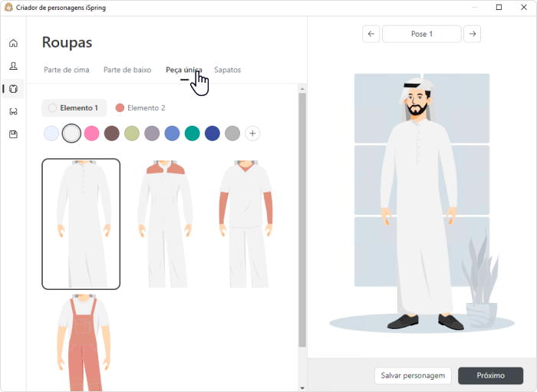Pick the pale blue color swatch
537x392 pixels.
coord(51,133)
